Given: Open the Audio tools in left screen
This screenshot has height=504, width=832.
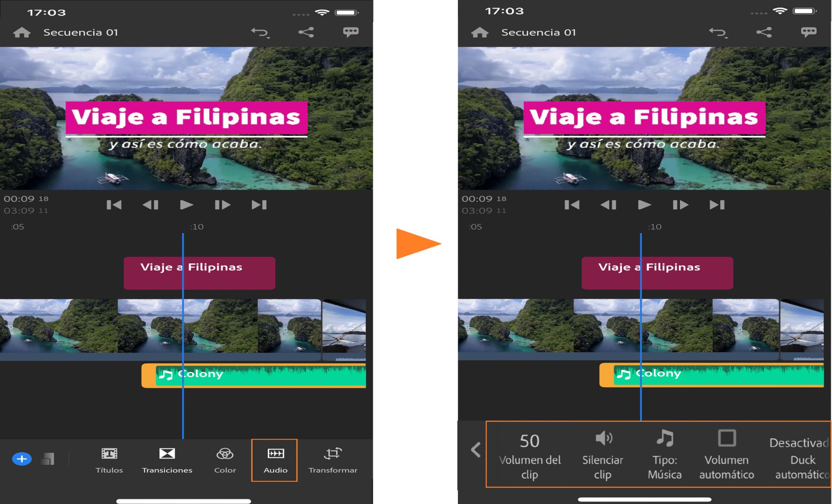Looking at the screenshot, I should coord(275,460).
